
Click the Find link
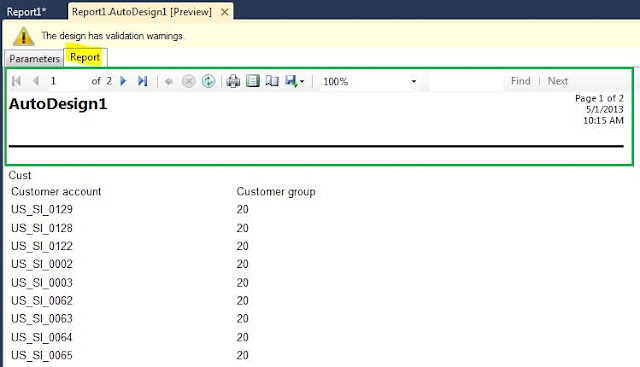(520, 81)
